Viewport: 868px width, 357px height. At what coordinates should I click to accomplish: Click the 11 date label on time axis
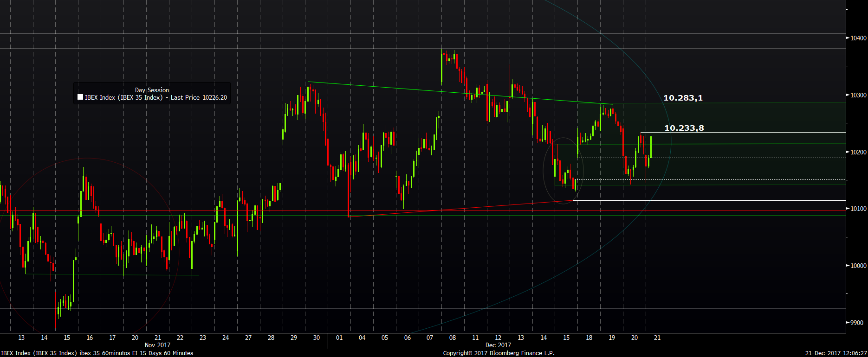475,338
